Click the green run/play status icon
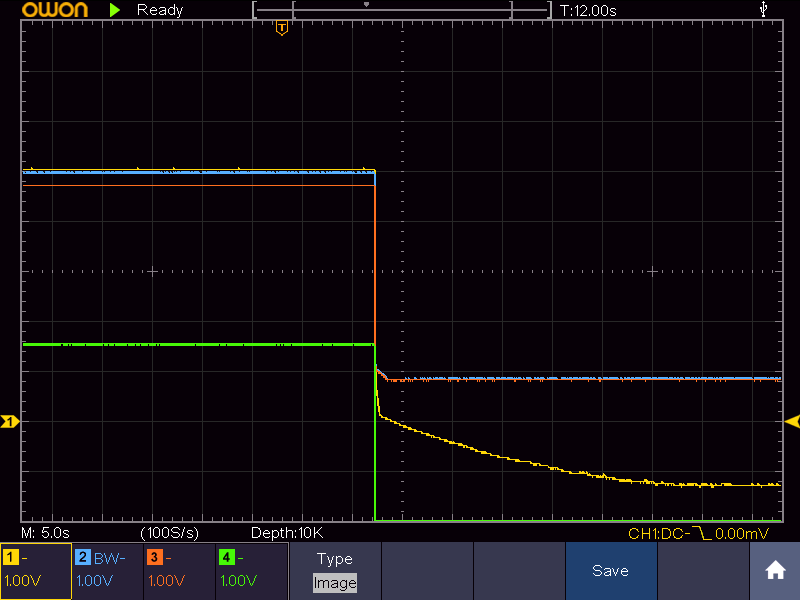 [115, 10]
